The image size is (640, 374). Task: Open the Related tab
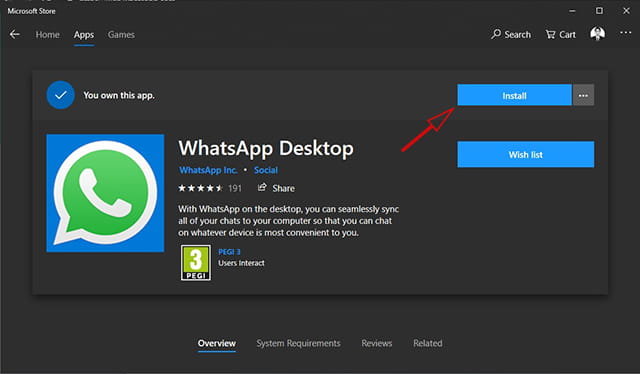(427, 343)
